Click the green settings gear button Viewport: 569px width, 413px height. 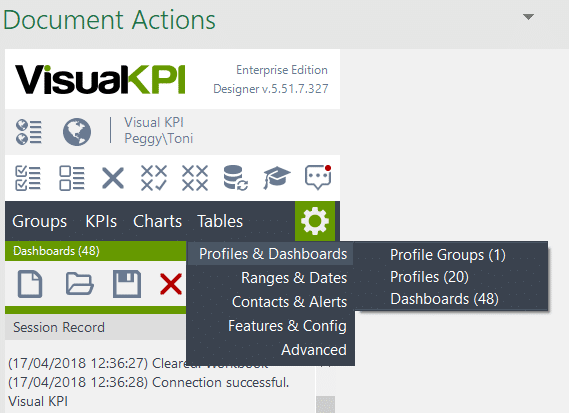tap(315, 221)
